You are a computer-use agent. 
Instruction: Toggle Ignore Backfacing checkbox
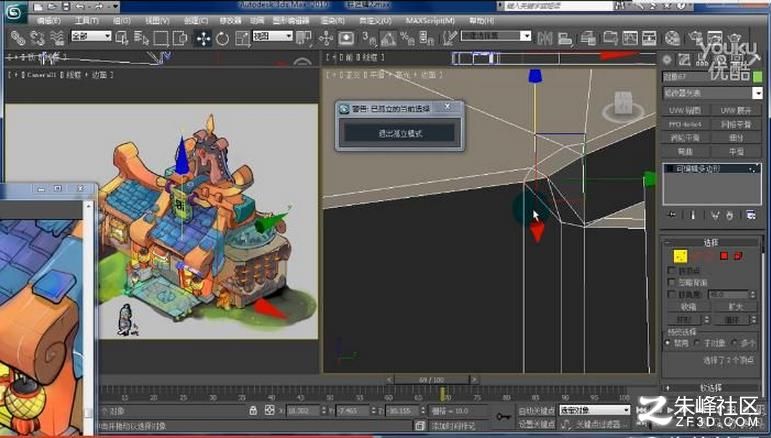pos(671,282)
